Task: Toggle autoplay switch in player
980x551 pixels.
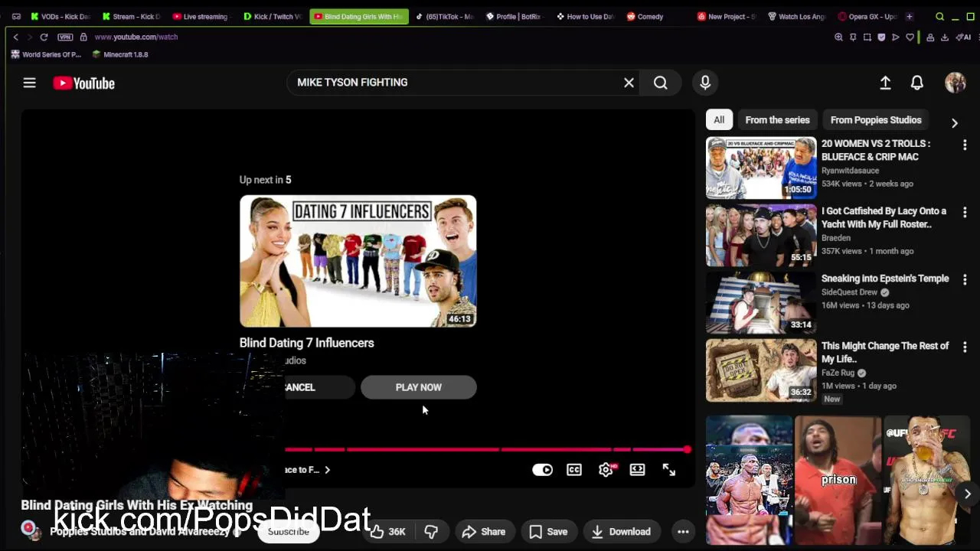Action: tap(542, 470)
